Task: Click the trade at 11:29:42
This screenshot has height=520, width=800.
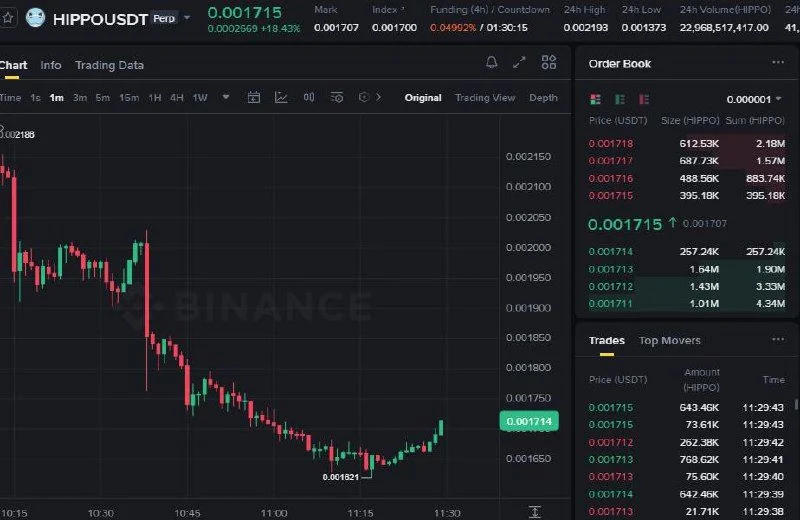Action: tap(686, 442)
